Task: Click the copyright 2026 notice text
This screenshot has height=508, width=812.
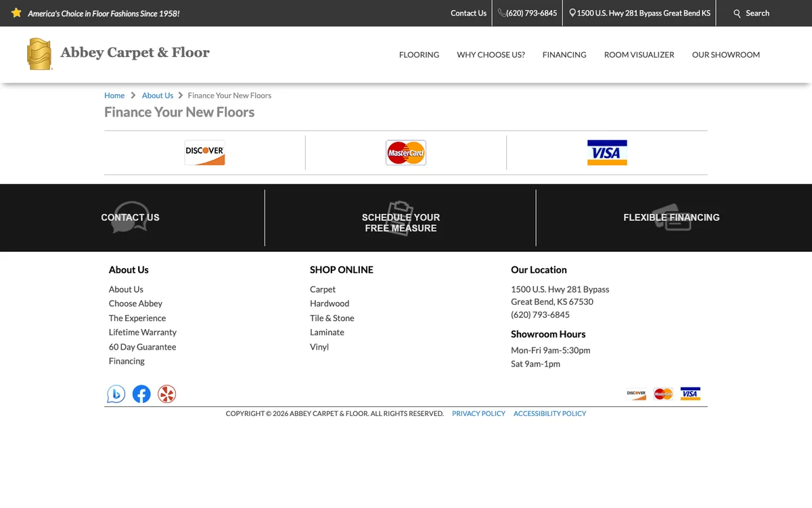Action: tap(335, 413)
